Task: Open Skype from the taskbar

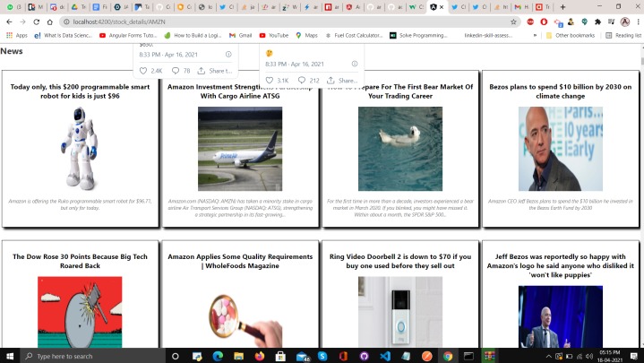Action: click(322, 356)
